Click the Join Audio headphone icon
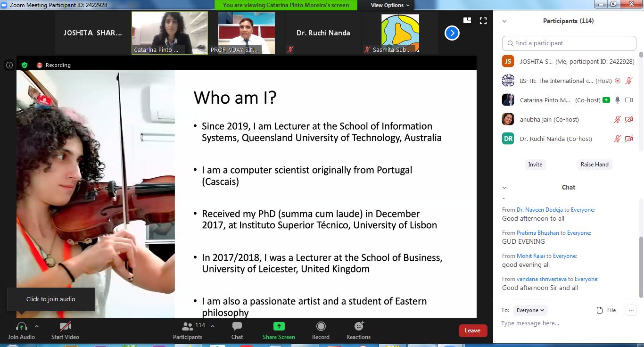Screen dimensions: 644x347 21,326
